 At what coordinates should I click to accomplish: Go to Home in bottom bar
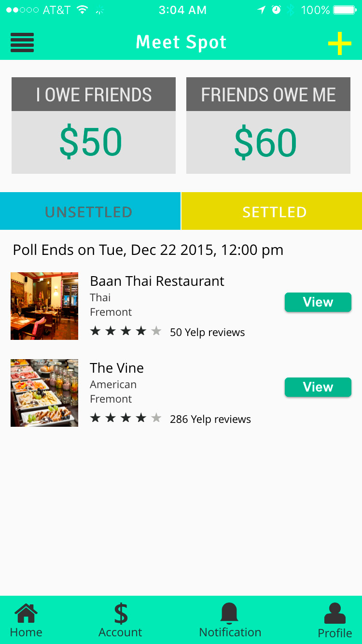tap(26, 621)
